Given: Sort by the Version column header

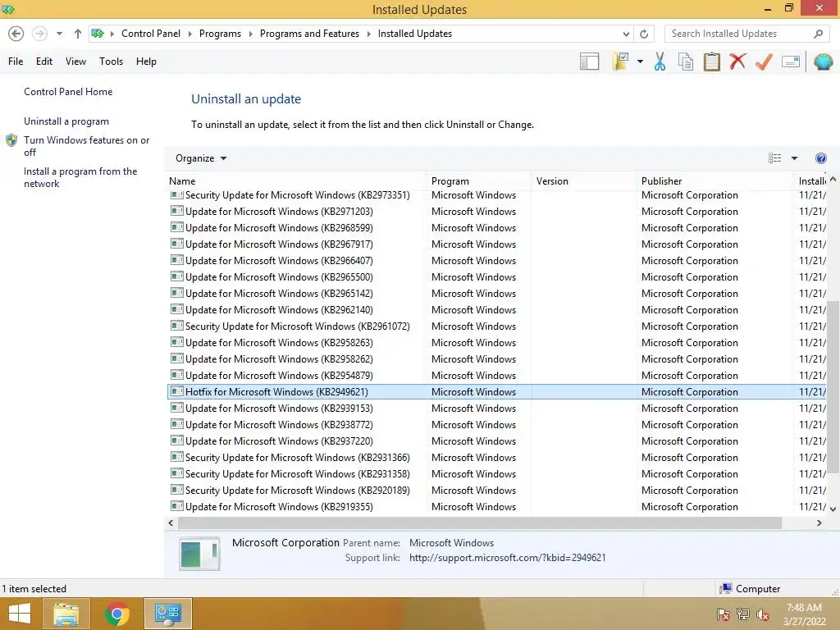Looking at the screenshot, I should tap(583, 181).
